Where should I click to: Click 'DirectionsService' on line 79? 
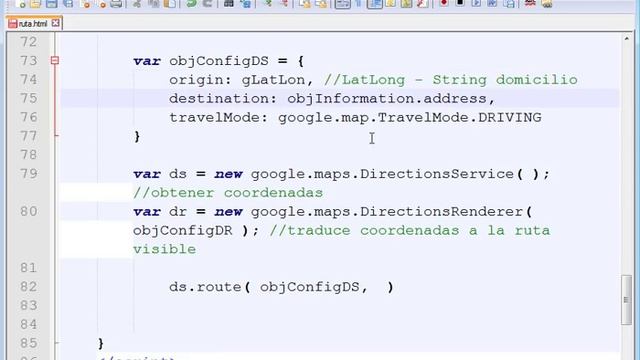pos(437,174)
